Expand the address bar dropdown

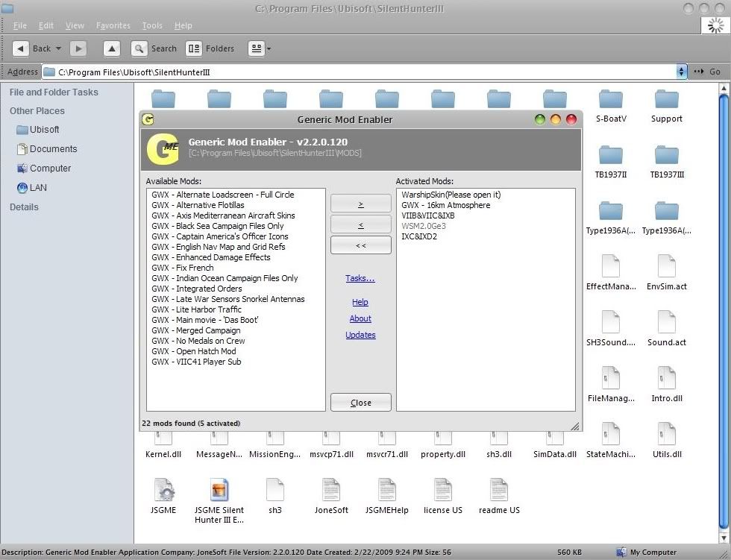[x=682, y=72]
